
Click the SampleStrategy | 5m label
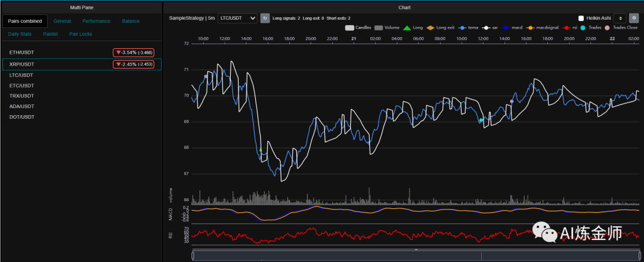[x=191, y=18]
